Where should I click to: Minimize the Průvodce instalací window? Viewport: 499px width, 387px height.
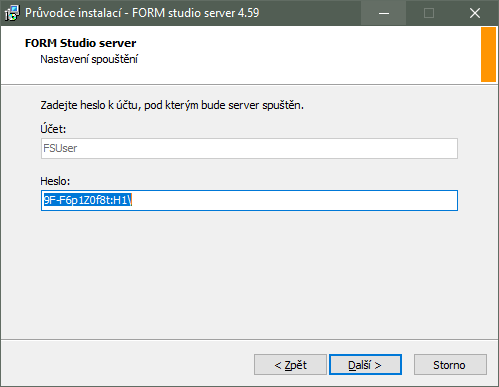384,13
